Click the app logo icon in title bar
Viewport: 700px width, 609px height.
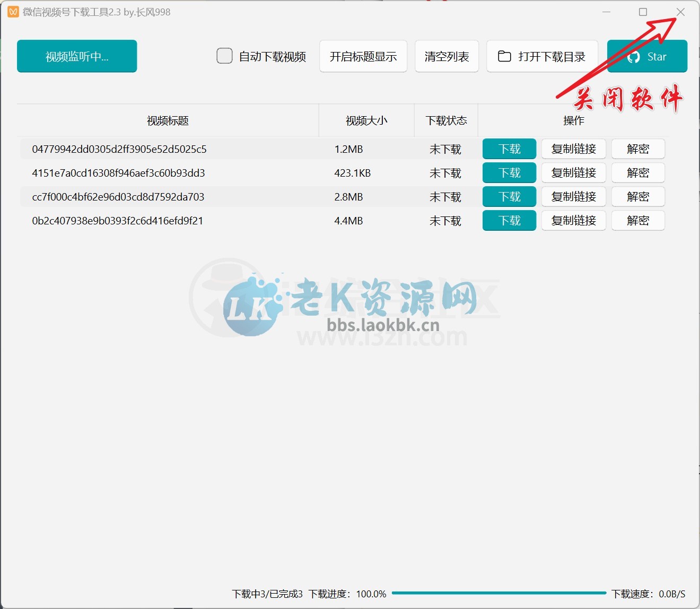pos(13,12)
